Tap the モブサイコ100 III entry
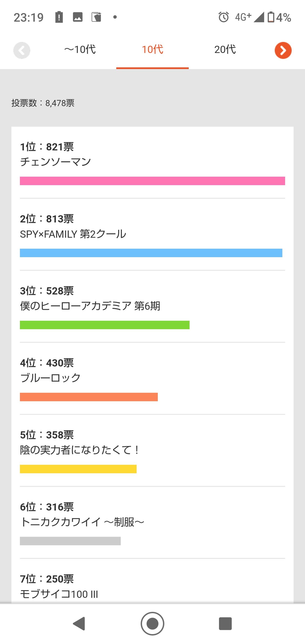Image resolution: width=305 pixels, height=644 pixels. [x=152, y=586]
